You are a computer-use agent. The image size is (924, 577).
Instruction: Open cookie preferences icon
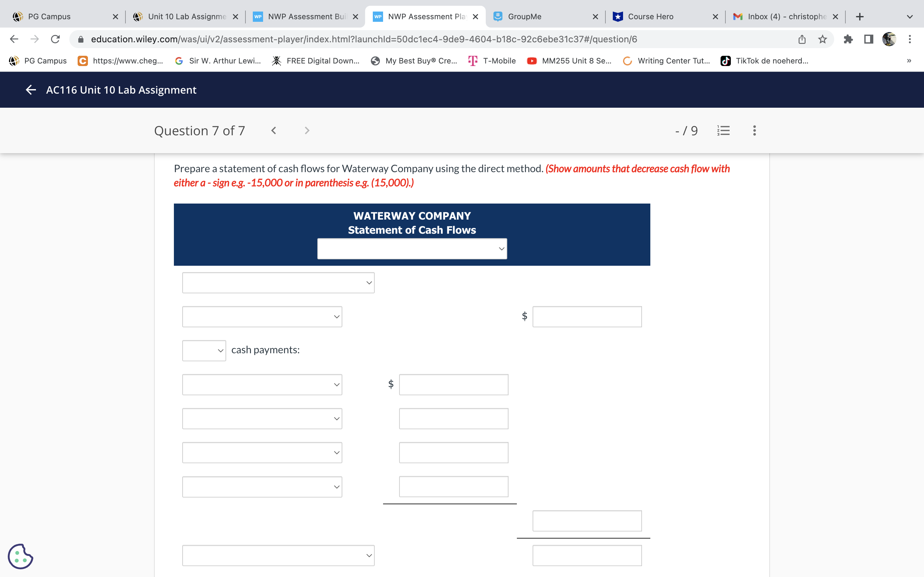pos(20,556)
